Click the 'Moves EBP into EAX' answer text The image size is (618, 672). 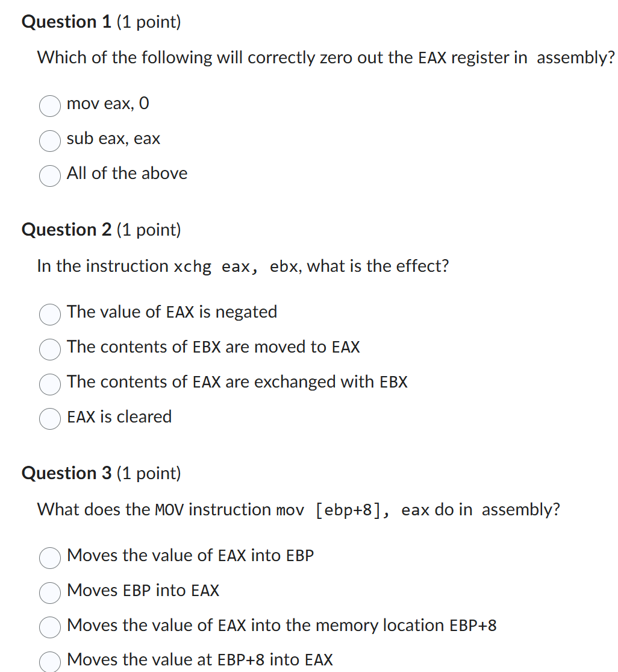click(143, 591)
